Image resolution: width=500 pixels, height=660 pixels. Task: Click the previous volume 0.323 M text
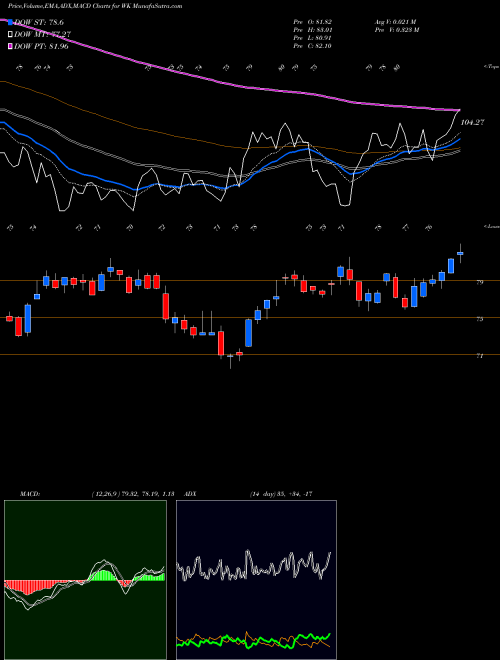(397, 30)
